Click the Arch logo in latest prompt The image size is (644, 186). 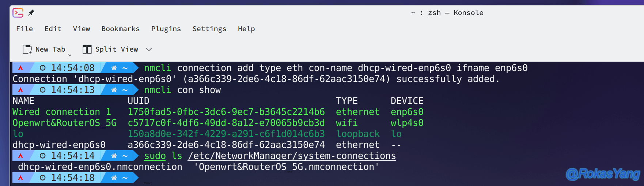point(20,178)
